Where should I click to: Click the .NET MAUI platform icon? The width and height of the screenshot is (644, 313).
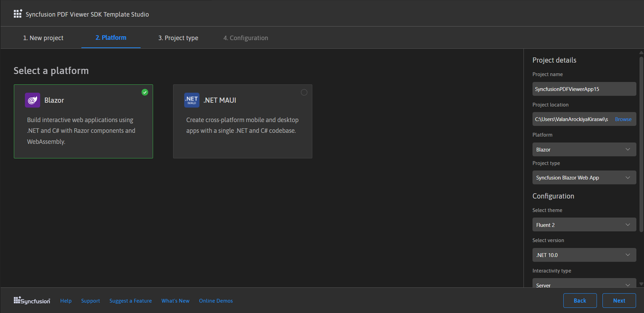(192, 100)
